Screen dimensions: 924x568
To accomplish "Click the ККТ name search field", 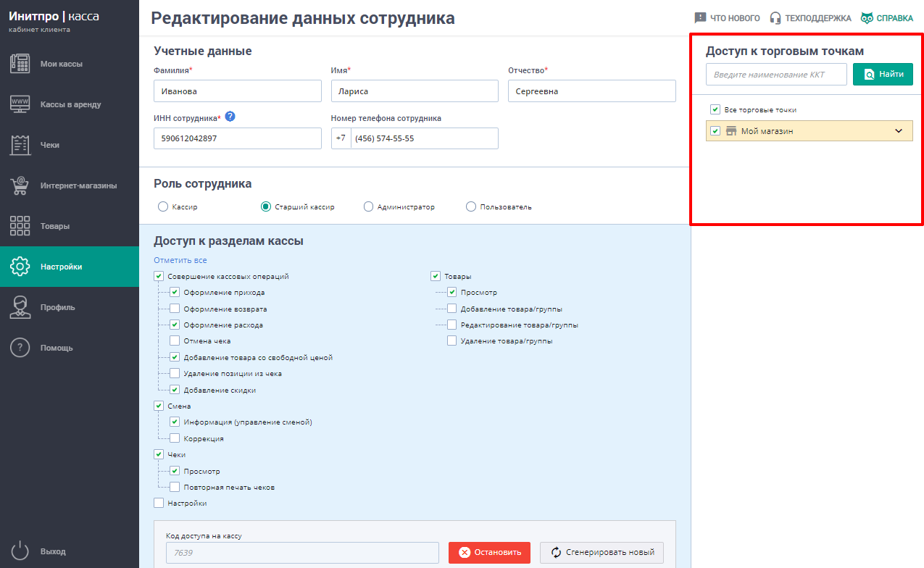I will [x=776, y=74].
